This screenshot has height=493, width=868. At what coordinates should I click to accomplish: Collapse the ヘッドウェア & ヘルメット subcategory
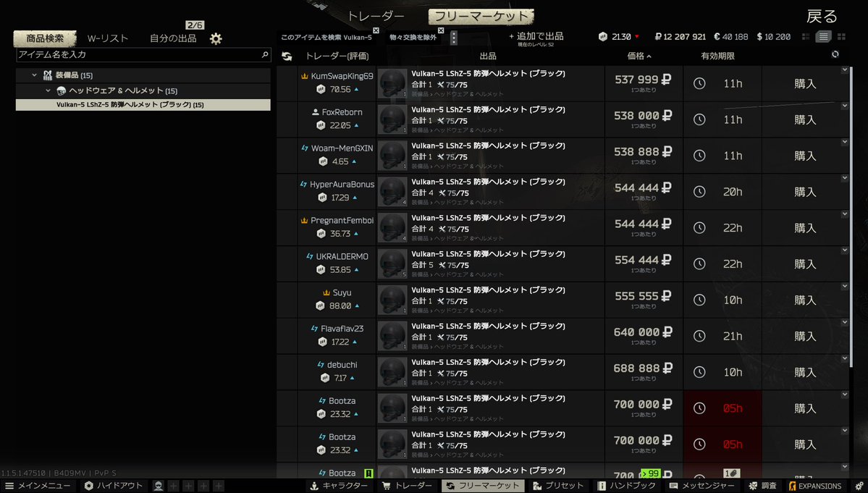[49, 90]
